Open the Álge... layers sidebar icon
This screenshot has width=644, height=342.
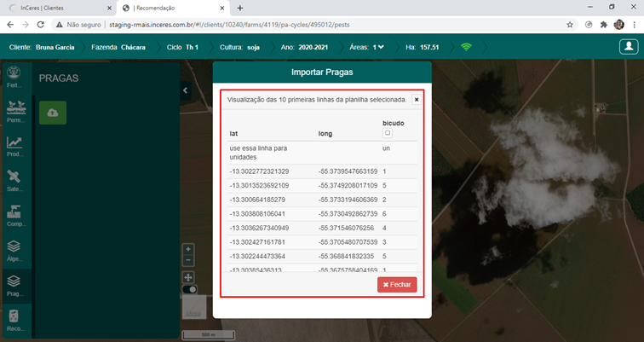pos(14,251)
